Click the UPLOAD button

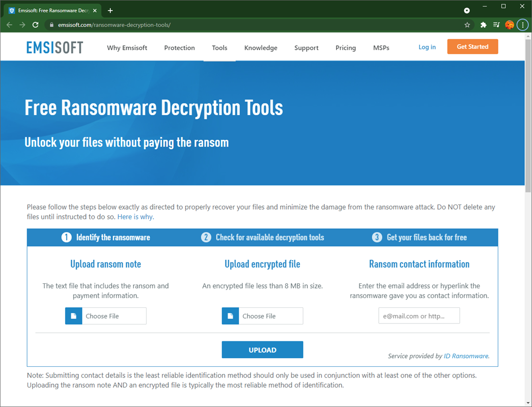(262, 350)
